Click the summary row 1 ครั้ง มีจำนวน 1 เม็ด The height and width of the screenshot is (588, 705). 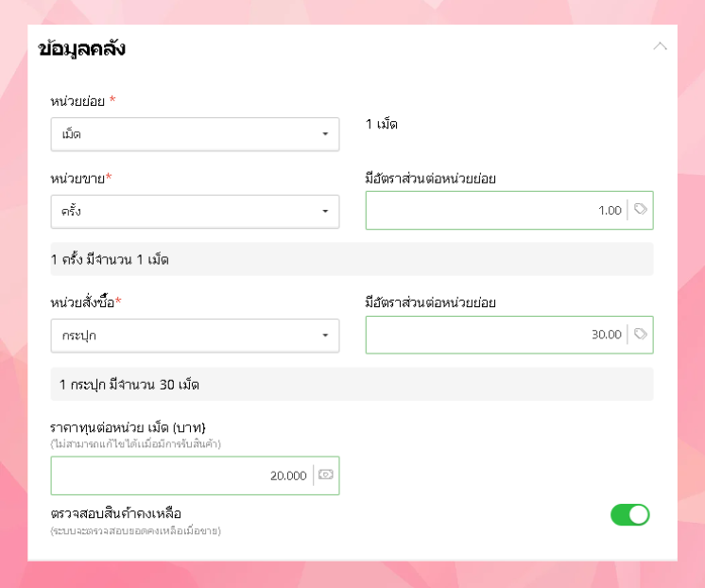[352, 259]
